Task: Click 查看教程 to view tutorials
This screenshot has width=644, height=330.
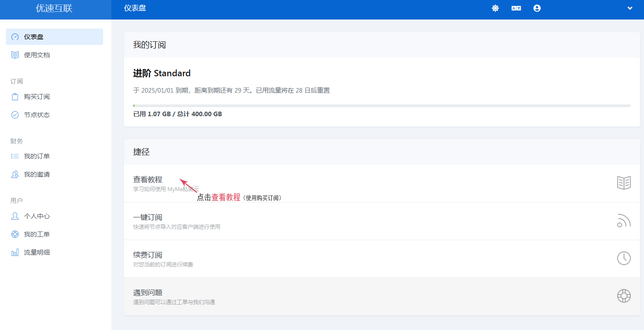Action: coord(148,179)
